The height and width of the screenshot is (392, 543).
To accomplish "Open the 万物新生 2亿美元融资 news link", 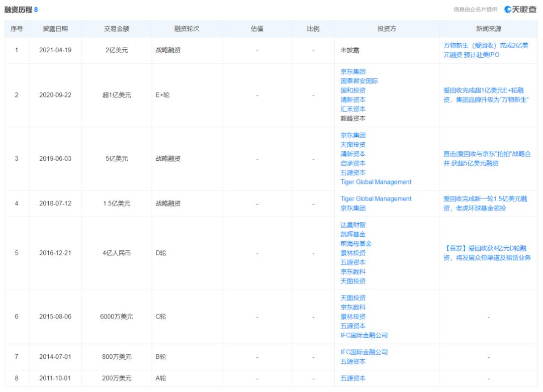I will (486, 50).
